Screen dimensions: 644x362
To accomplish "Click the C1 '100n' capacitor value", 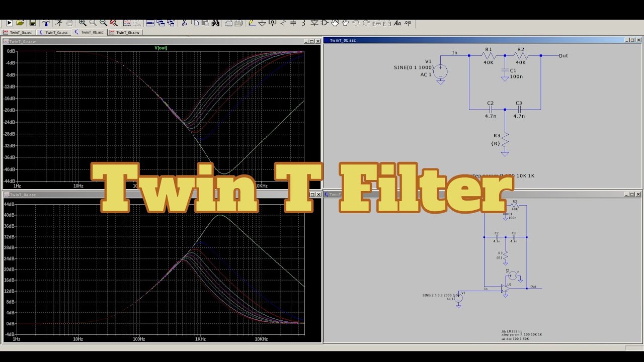I will pos(516,76).
